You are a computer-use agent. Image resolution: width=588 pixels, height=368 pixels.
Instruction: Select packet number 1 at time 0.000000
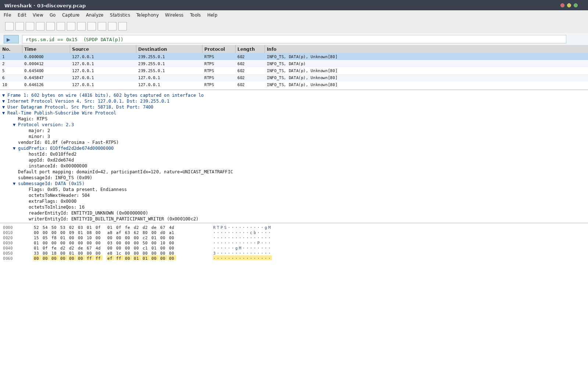coord(294,57)
